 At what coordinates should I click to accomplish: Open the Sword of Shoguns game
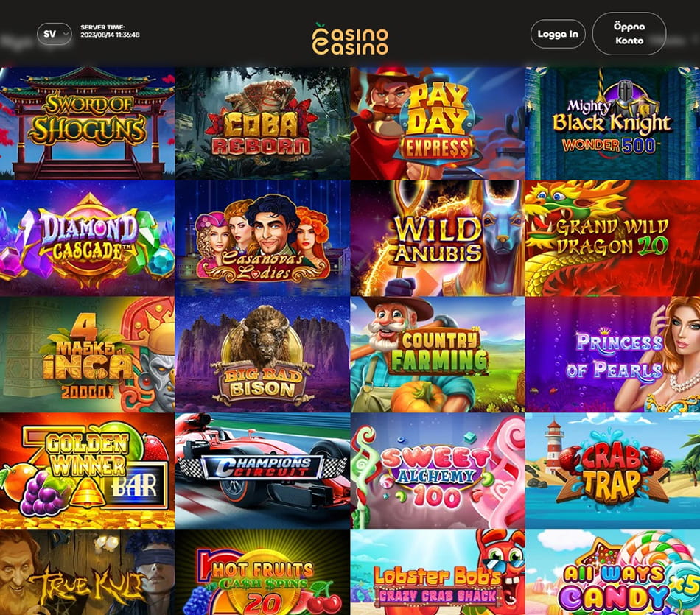(x=87, y=123)
